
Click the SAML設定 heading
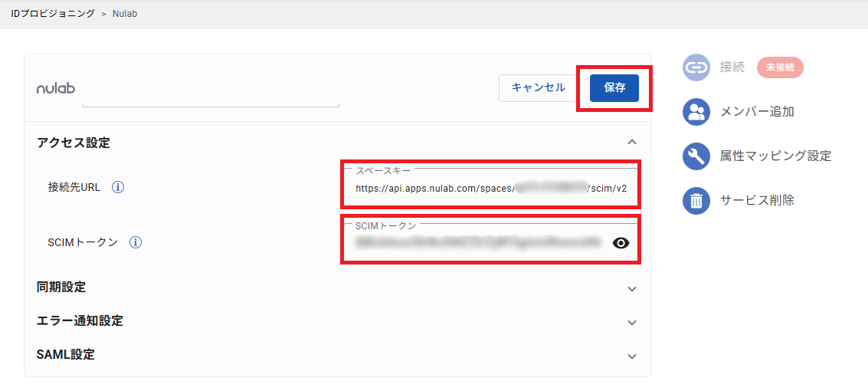point(66,354)
